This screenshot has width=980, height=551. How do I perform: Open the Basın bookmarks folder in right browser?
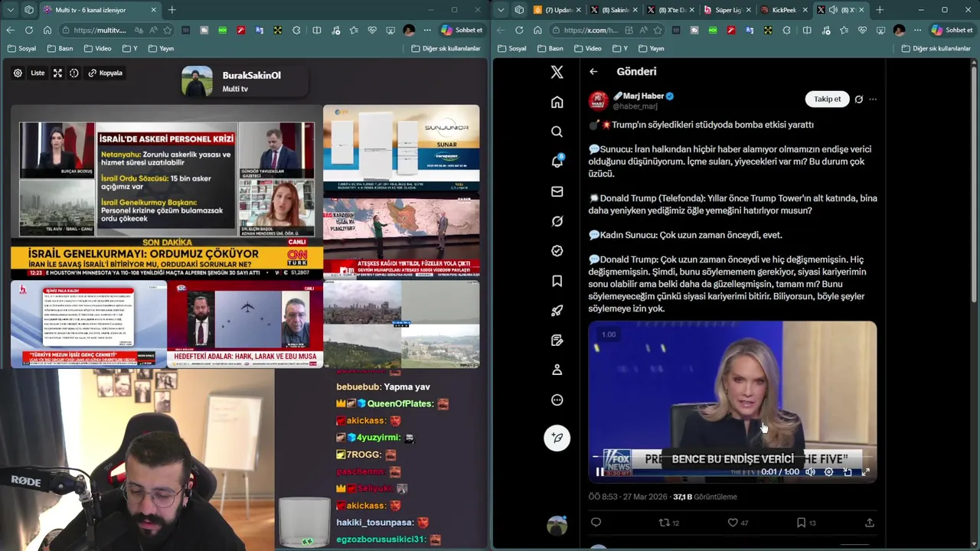pyautogui.click(x=550, y=48)
